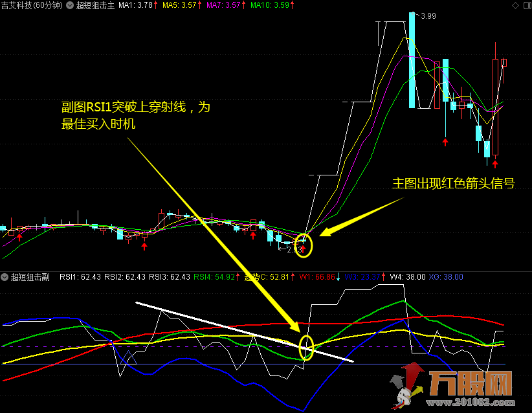
Task: Click main indicator name 超短狙击主
Action: coord(95,5)
